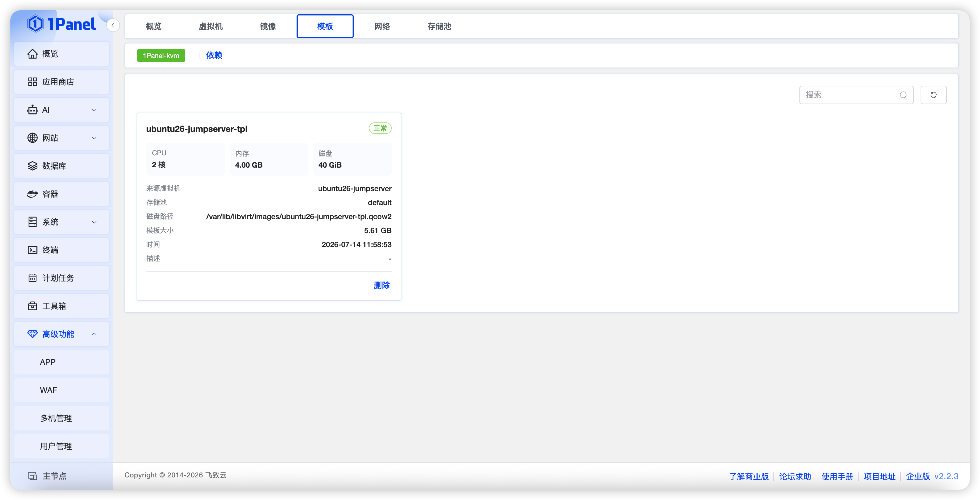Open 数据库 via the layers icon
Image resolution: width=980 pixels, height=500 pixels.
(32, 166)
